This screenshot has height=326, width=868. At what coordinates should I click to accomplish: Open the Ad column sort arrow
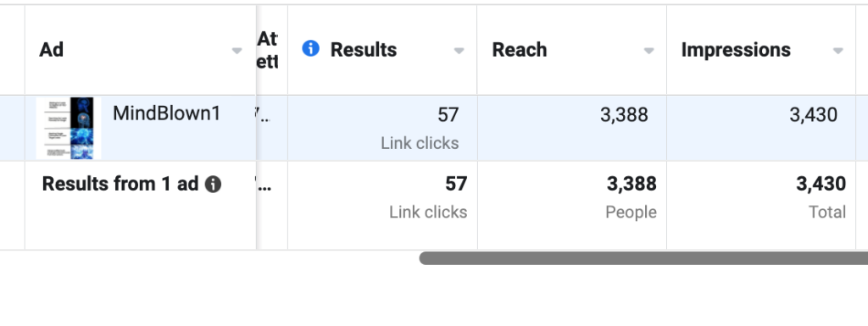pos(237,51)
